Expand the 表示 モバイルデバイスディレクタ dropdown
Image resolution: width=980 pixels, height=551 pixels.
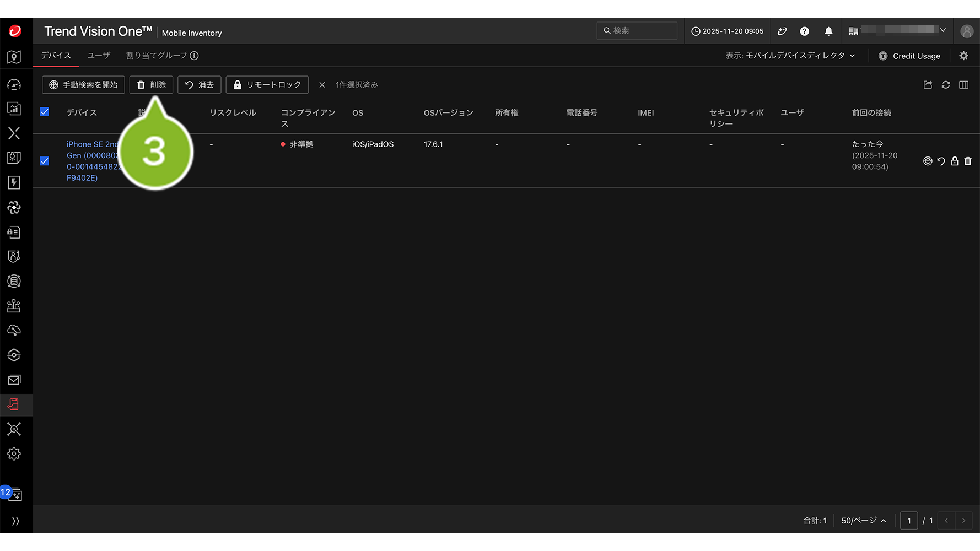click(x=791, y=56)
